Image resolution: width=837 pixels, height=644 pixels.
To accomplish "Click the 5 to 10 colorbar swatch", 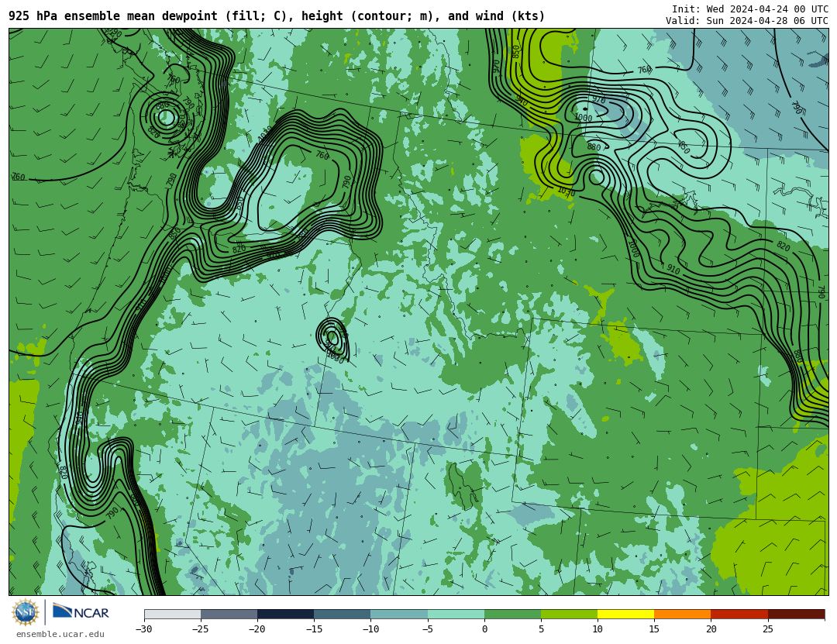I will [569, 614].
